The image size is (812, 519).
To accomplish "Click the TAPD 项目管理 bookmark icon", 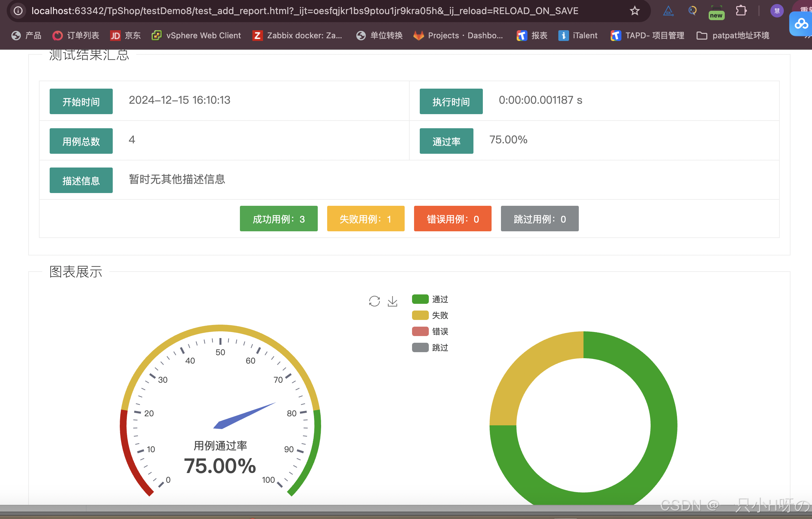I will pyautogui.click(x=616, y=35).
